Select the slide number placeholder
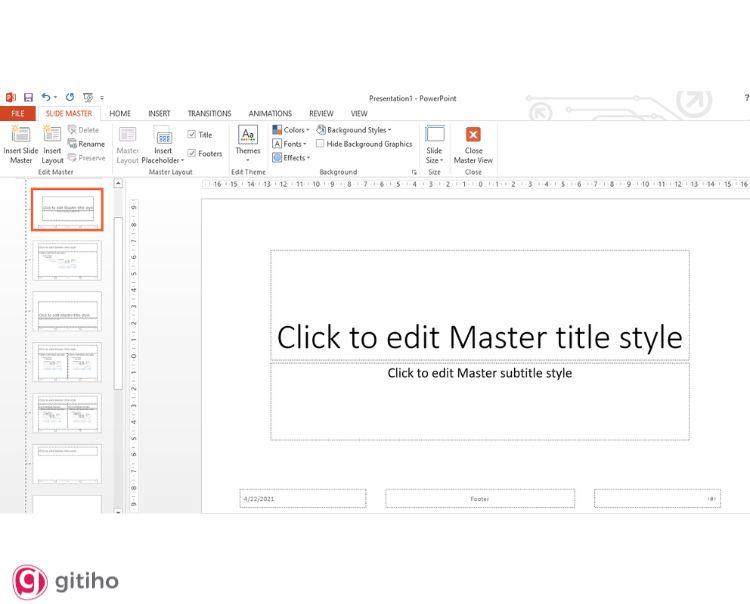The width and height of the screenshot is (750, 604). click(657, 498)
